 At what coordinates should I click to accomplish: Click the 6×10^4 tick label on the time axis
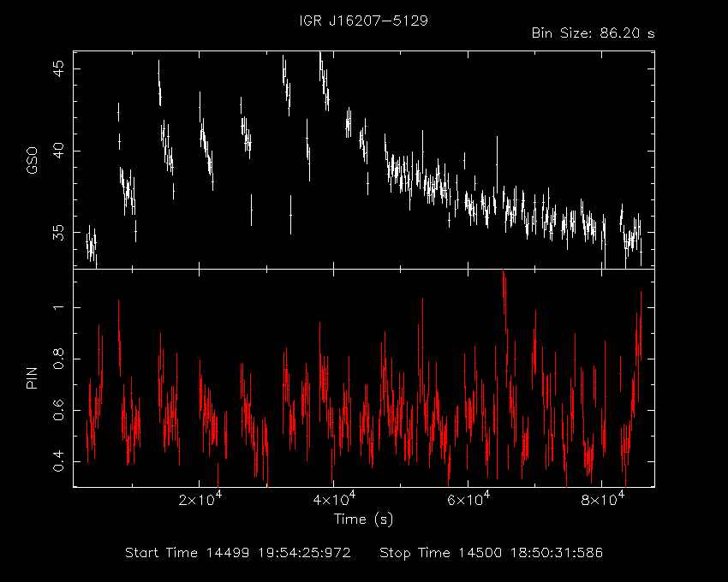[x=468, y=499]
